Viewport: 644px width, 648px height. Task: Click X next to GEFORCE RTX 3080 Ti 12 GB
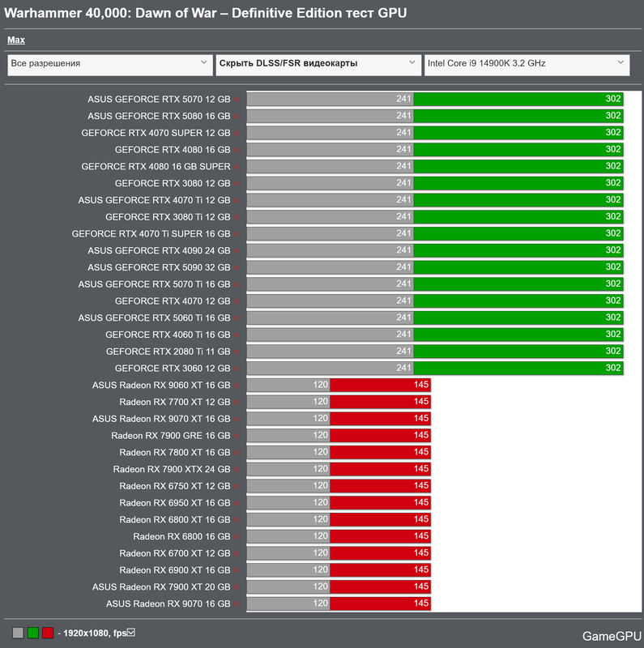(236, 217)
